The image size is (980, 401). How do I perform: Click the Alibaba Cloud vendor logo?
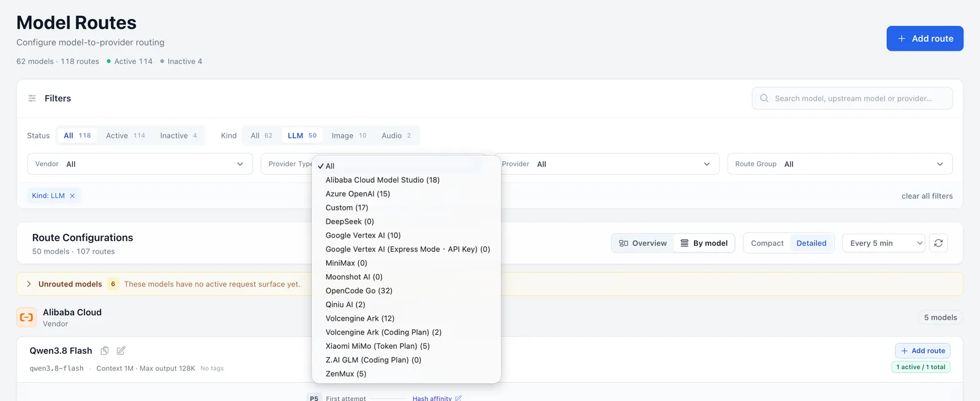(x=26, y=318)
